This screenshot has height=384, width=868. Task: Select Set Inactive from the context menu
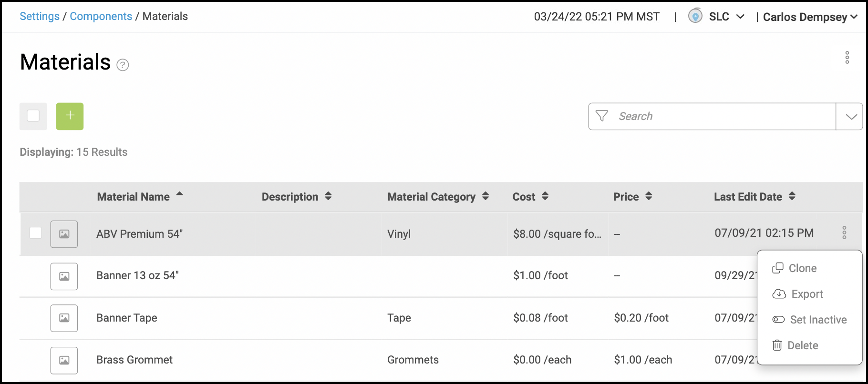pyautogui.click(x=810, y=320)
